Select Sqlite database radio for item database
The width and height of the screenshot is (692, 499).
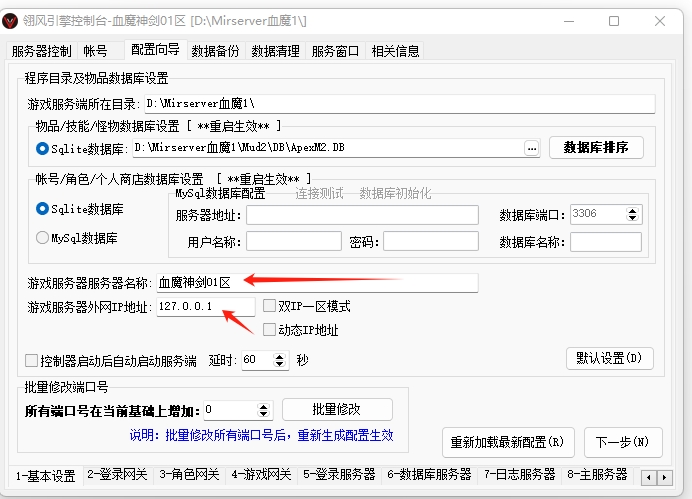[42, 149]
